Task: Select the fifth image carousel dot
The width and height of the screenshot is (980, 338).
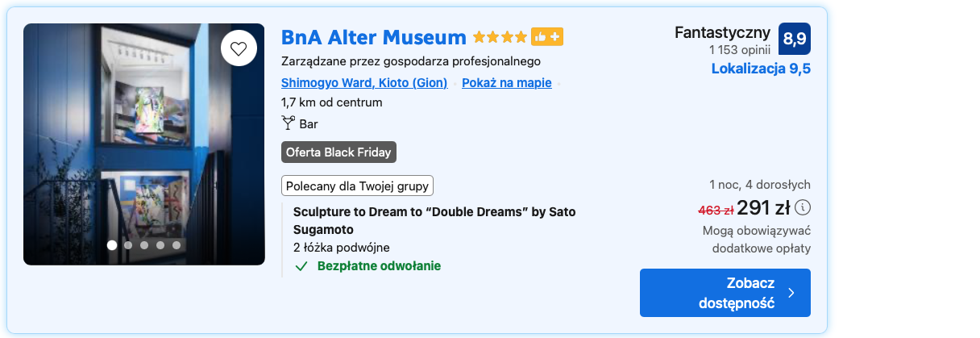Action: (x=176, y=244)
